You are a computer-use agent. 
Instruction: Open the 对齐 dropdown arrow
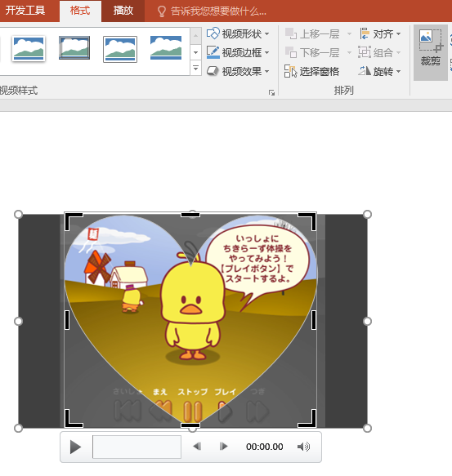click(x=398, y=33)
